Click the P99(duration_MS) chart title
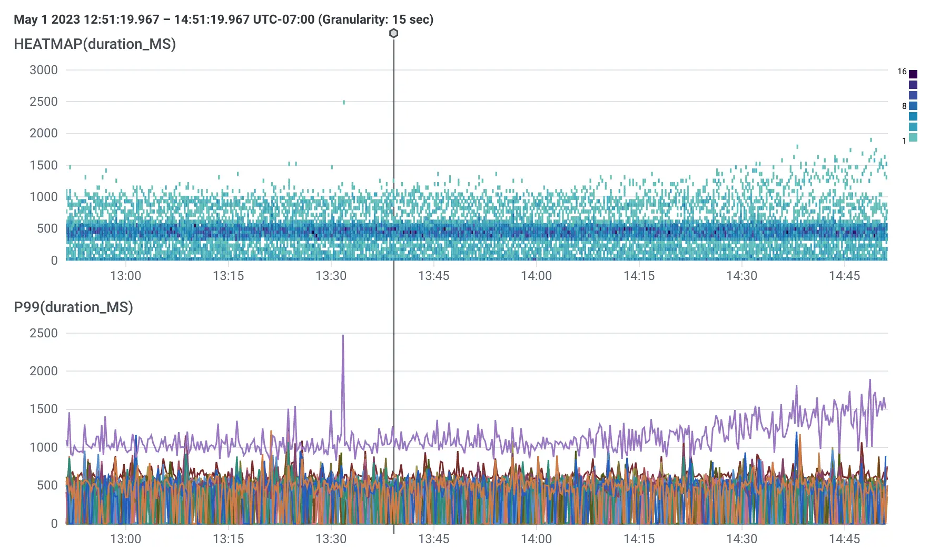This screenshot has height=560, width=950. (74, 307)
